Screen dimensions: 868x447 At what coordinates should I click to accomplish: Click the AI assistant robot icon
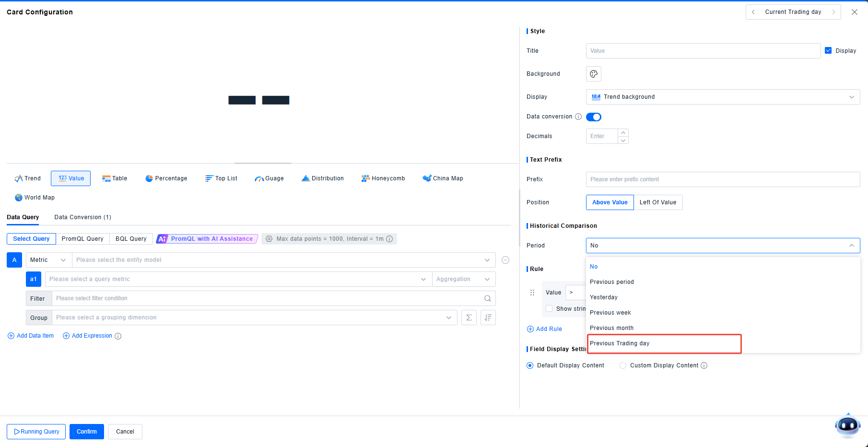[x=847, y=425]
